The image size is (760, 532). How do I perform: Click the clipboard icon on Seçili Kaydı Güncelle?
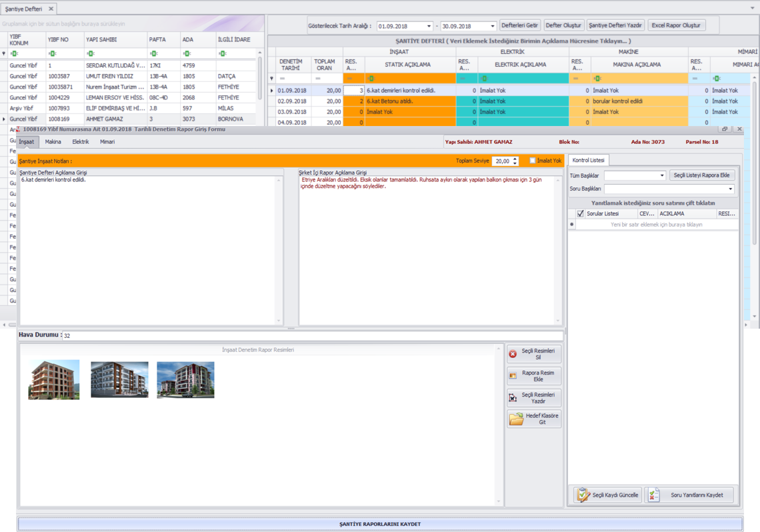[x=583, y=495]
